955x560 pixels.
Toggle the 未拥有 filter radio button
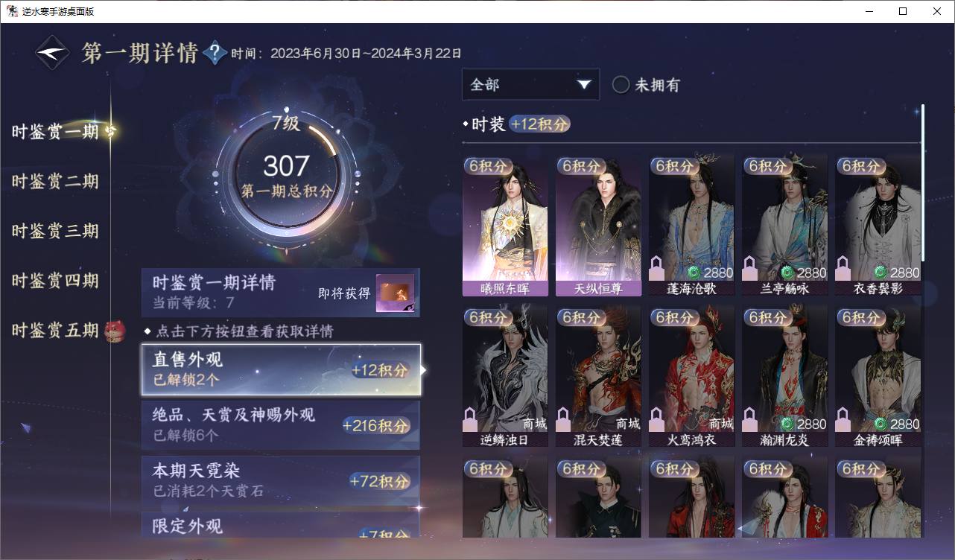click(621, 85)
